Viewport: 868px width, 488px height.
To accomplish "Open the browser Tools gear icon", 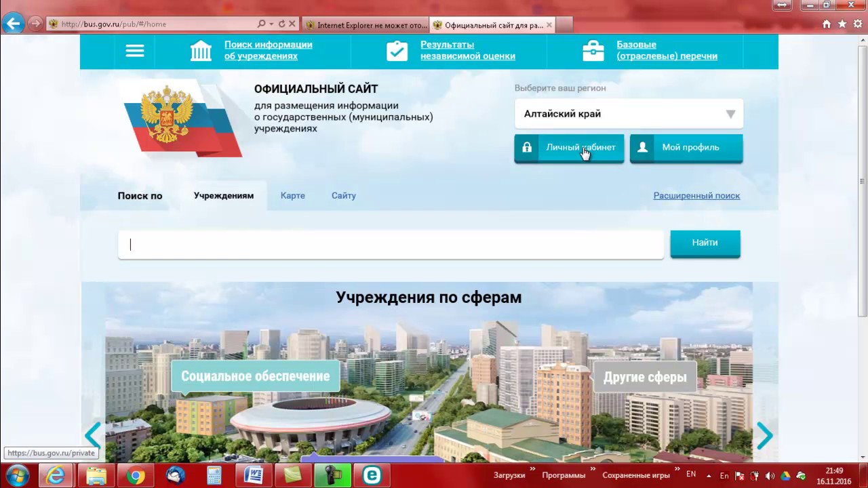I will (x=857, y=24).
